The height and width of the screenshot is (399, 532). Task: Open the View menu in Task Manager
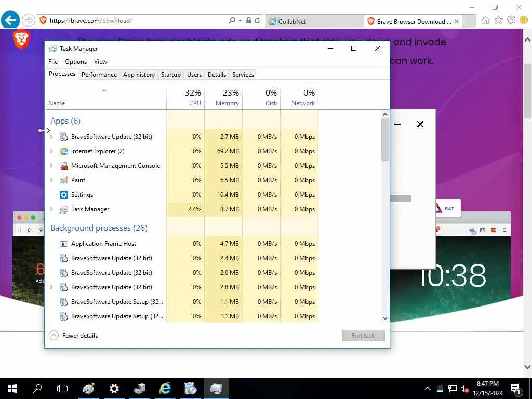[100, 62]
